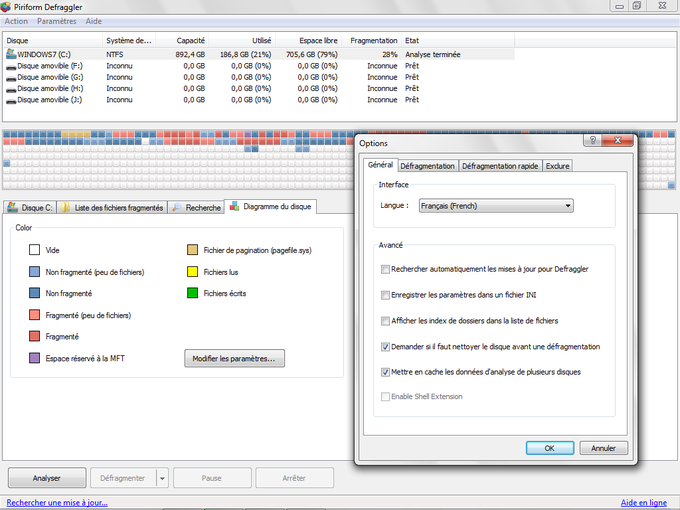Click the white Vide color swatch

coord(35,250)
